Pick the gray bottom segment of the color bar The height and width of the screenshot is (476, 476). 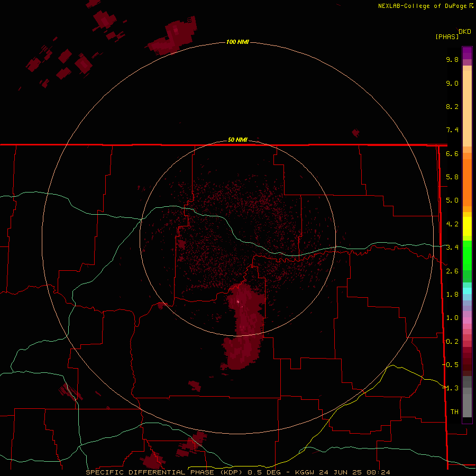pos(467,407)
